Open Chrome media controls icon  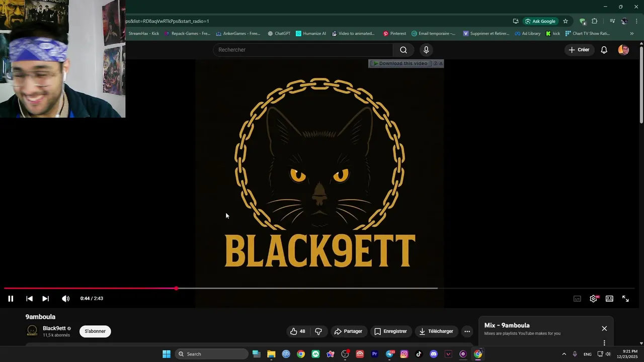click(x=612, y=21)
